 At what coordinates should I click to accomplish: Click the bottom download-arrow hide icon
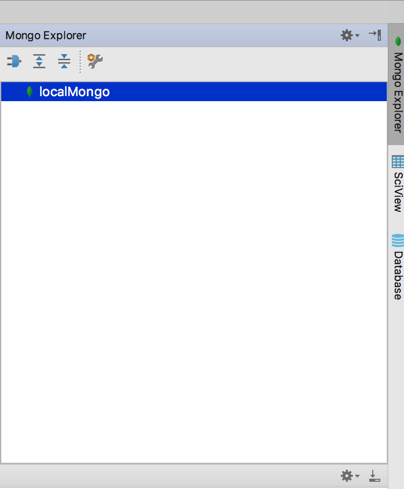pyautogui.click(x=374, y=476)
